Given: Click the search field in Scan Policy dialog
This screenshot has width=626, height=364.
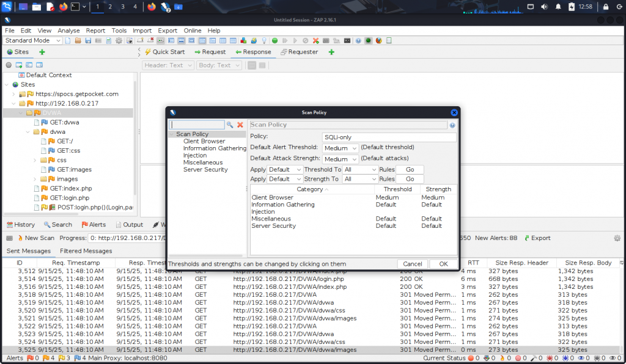Looking at the screenshot, I should (x=197, y=125).
